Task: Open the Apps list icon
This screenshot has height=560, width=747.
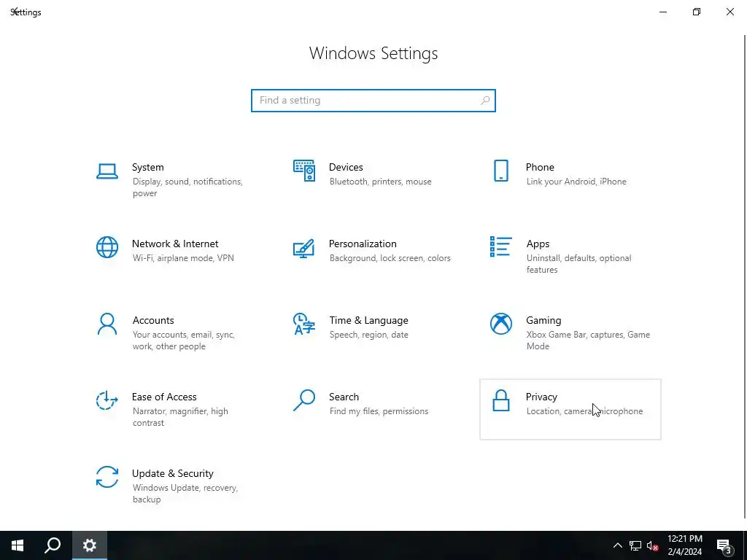Action: tap(500, 246)
